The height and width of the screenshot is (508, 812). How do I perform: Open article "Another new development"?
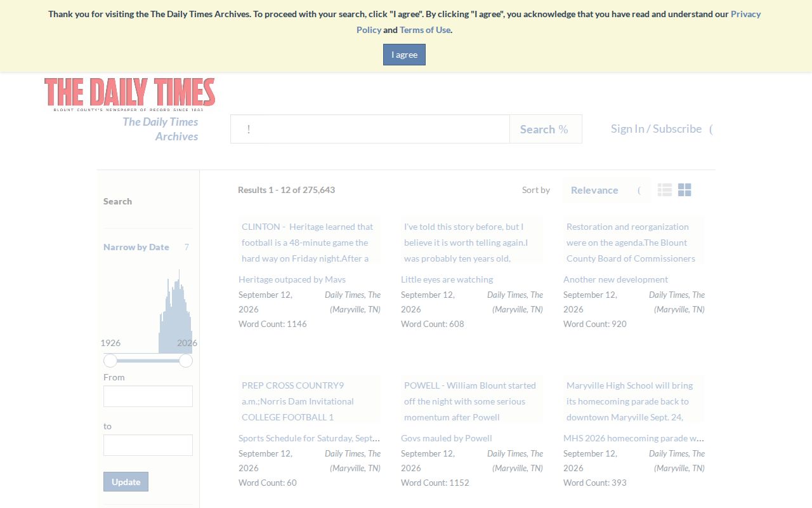615,279
